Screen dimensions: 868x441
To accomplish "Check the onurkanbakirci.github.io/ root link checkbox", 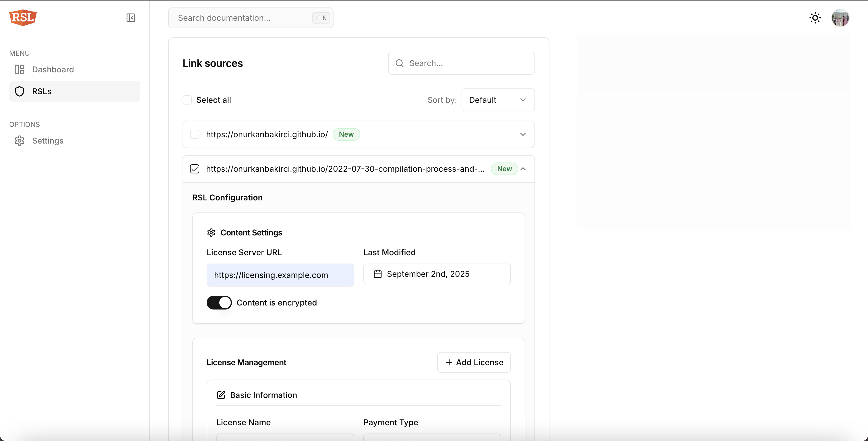I will [195, 135].
